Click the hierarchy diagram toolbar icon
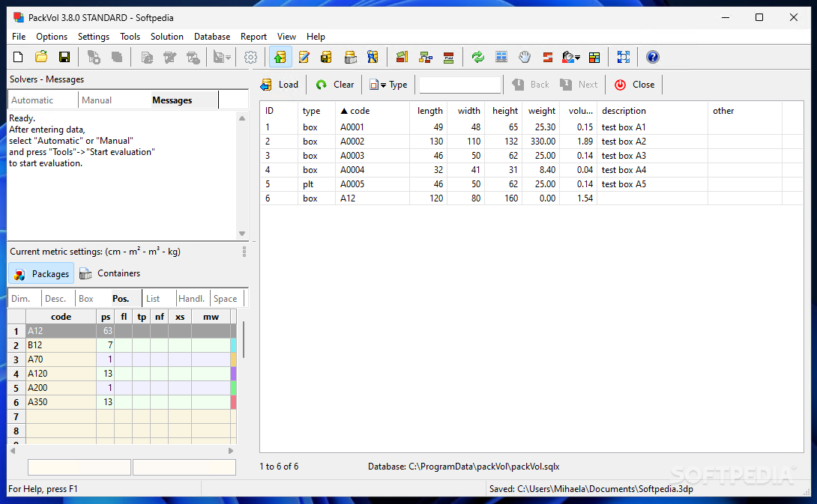 [x=425, y=57]
